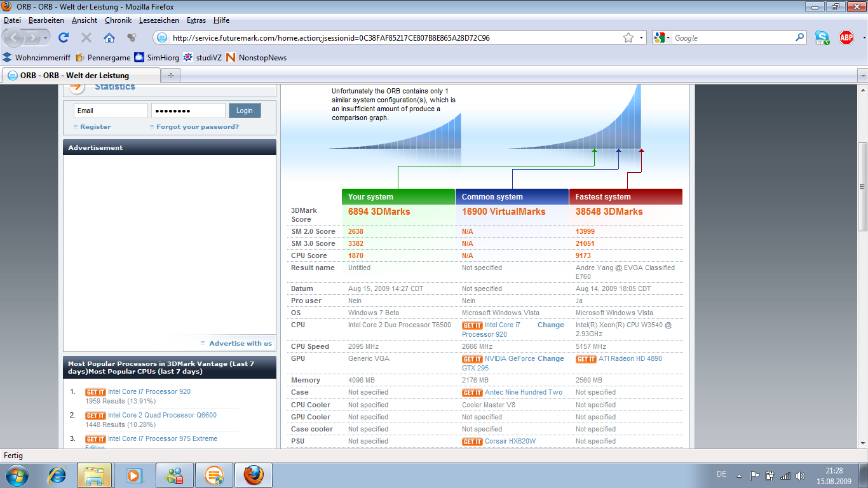Open the studiVZ bookmark
The image size is (868, 488).
point(202,58)
